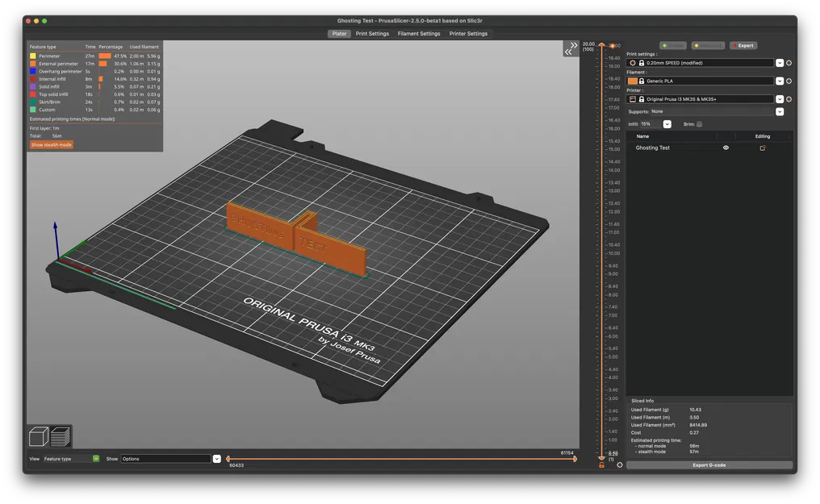This screenshot has width=820, height=504.
Task: Click the Ghosting Test editing icon
Action: click(x=762, y=148)
